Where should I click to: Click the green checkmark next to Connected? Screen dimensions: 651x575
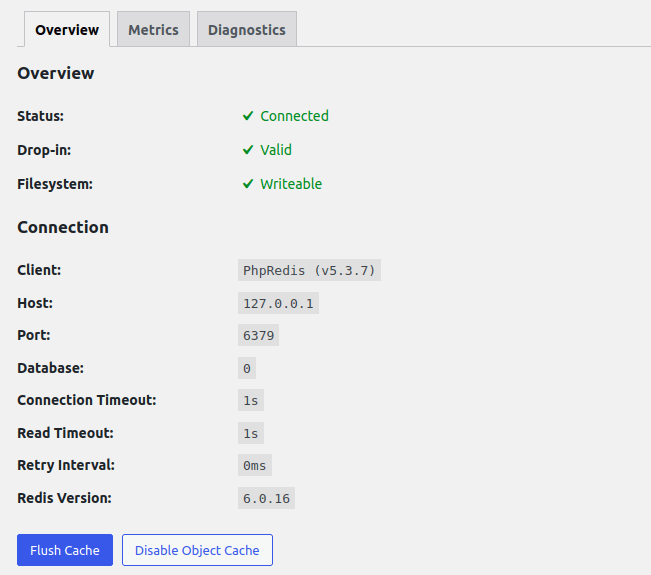(x=248, y=116)
